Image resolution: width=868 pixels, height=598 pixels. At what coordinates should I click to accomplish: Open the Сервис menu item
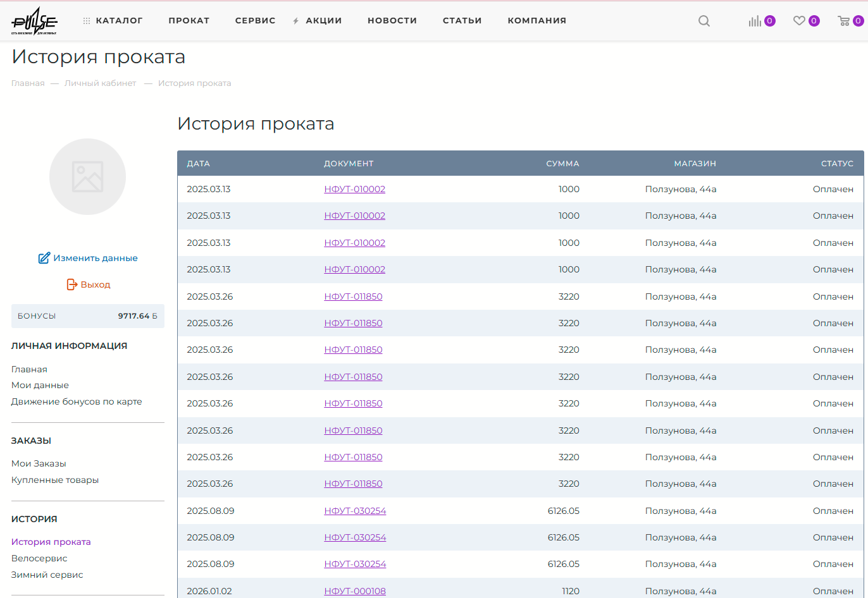tap(255, 20)
